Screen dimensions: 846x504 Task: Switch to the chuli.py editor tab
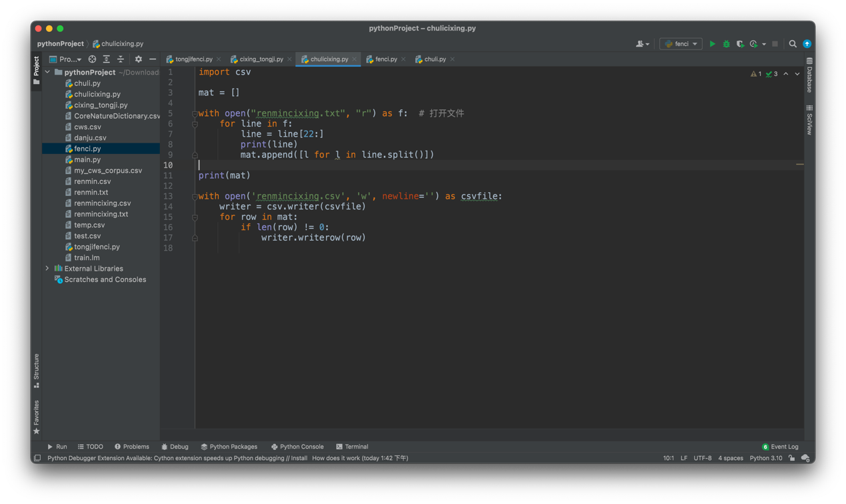click(x=435, y=59)
